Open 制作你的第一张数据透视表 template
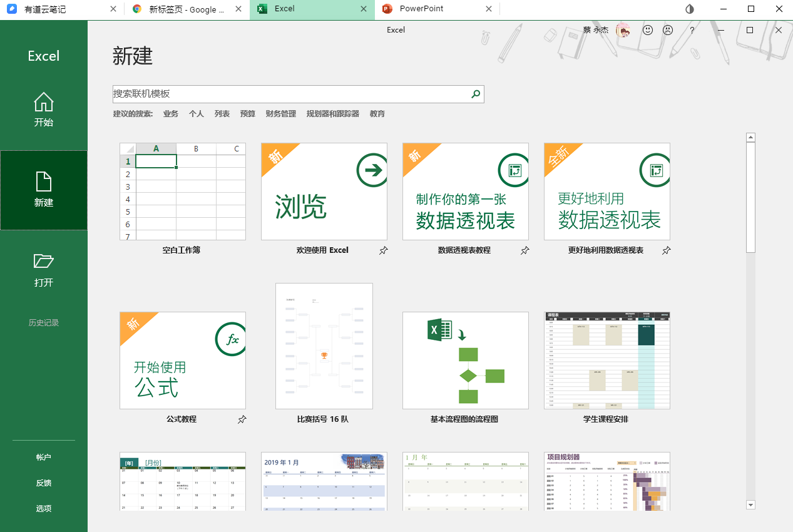This screenshot has width=793, height=532. pos(466,192)
